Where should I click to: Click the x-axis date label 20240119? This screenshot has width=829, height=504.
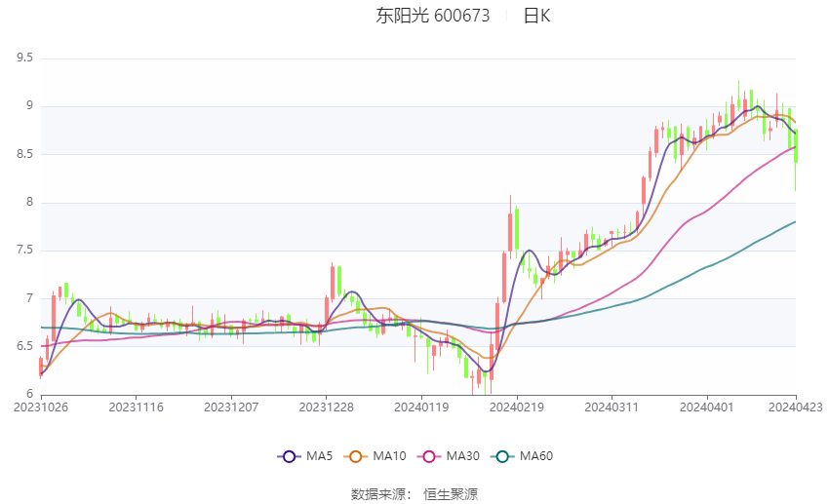coord(421,407)
